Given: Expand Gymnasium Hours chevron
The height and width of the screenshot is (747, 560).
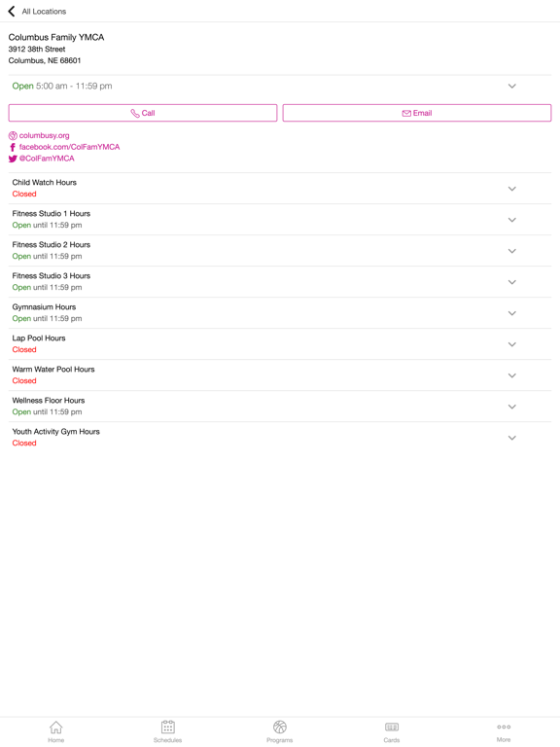Looking at the screenshot, I should point(512,313).
